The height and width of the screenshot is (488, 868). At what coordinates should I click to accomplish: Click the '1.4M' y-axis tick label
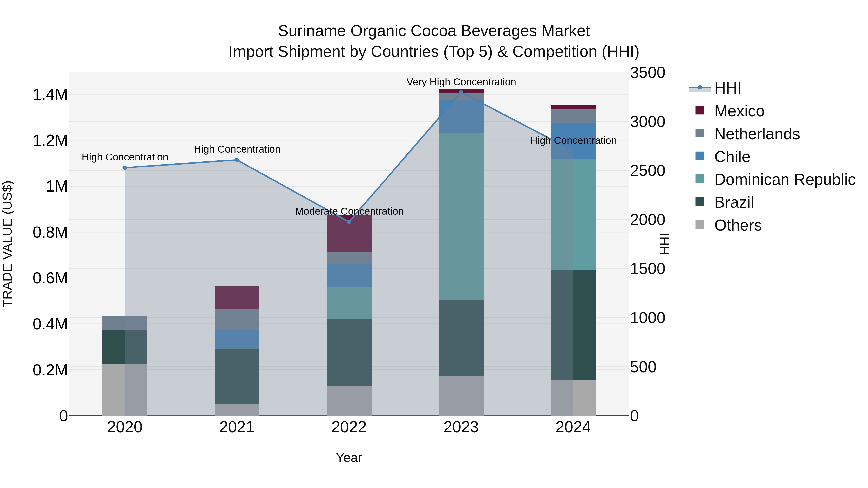point(50,95)
